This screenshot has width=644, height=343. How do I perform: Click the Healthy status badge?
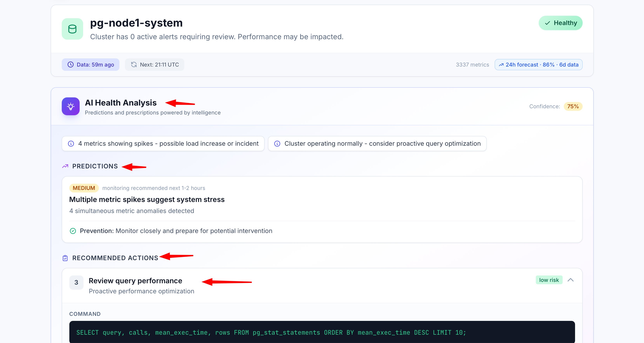coord(560,23)
